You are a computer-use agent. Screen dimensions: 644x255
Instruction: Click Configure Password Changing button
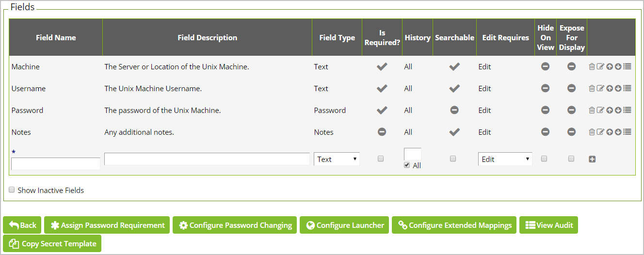(x=235, y=225)
